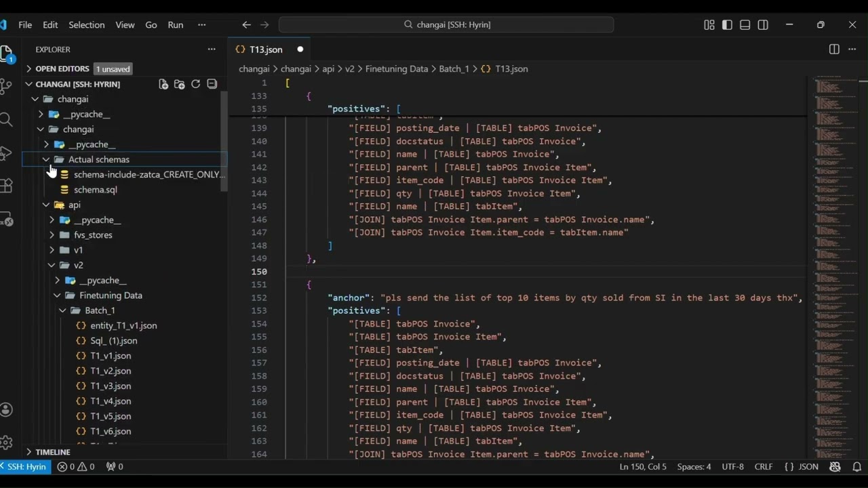Go back with the navigation arrow
Screen dimensions: 868x488
click(x=247, y=24)
